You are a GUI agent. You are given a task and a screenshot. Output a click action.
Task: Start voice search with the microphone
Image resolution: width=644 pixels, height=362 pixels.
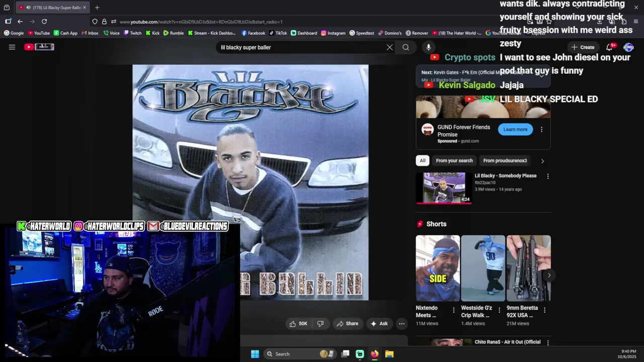coord(429,47)
